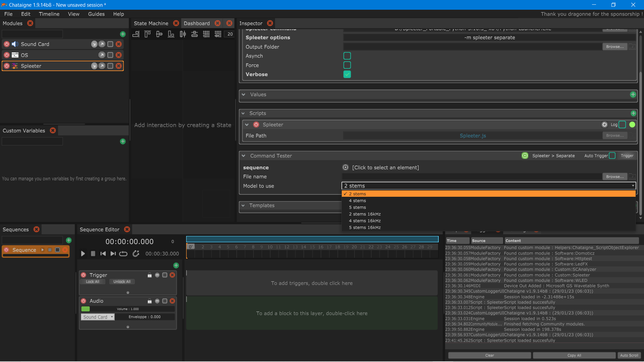Click the stop playback button
Screen dimensions: 644x362
(93, 254)
